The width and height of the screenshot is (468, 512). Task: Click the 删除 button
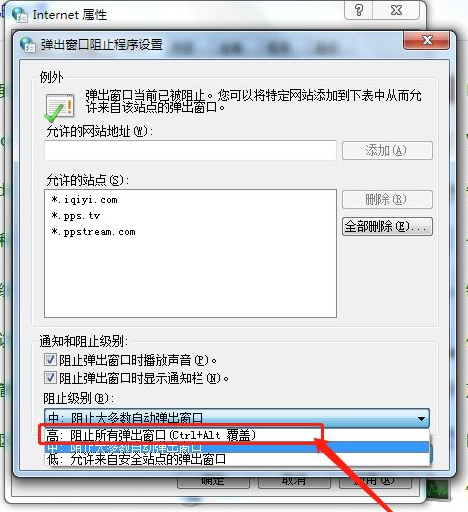click(387, 199)
